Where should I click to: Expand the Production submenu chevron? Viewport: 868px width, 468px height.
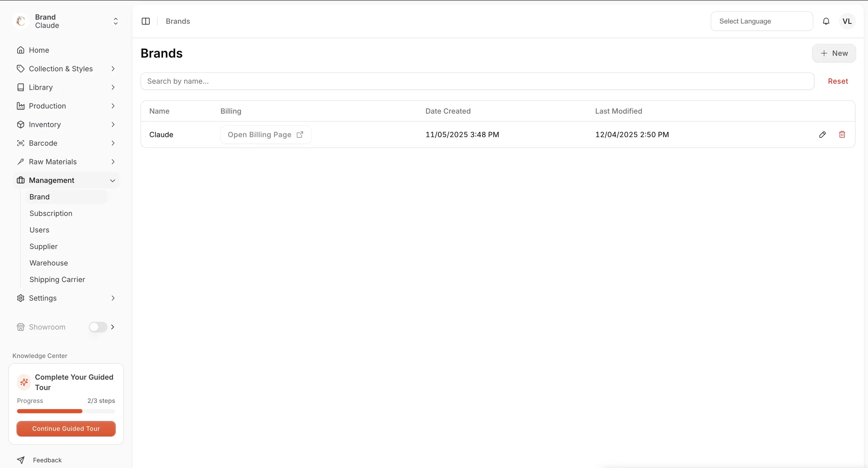click(x=113, y=106)
